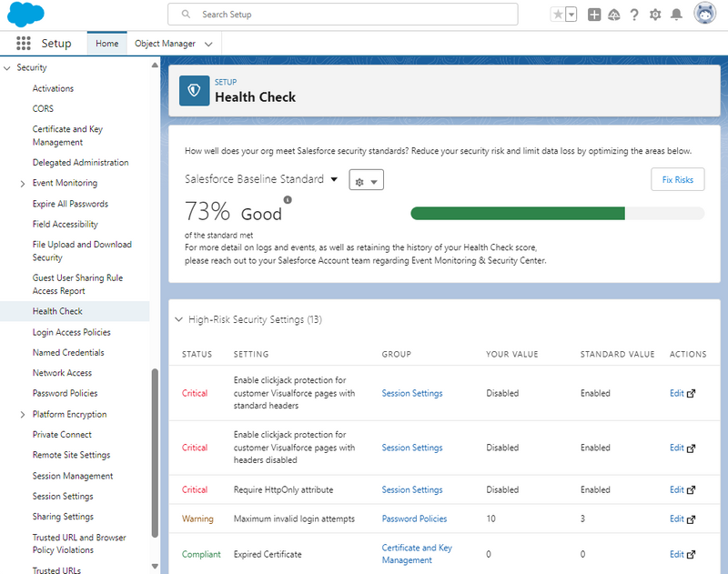This screenshot has width=728, height=574.
Task: Open Network Access sidebar item
Action: click(x=62, y=373)
